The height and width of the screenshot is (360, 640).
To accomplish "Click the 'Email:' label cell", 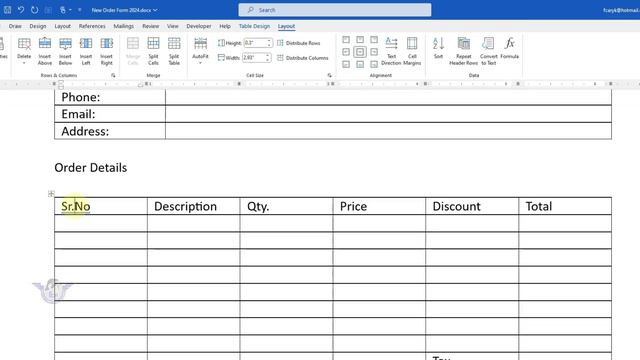I will pyautogui.click(x=110, y=114).
